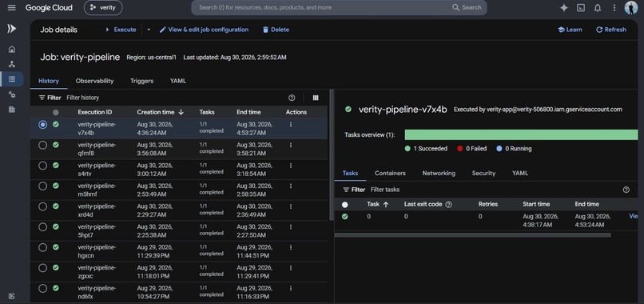Screen dimensions: 644x304
Task: Click the Cloud Run logo icon in sidebar
Action: coord(11,28)
